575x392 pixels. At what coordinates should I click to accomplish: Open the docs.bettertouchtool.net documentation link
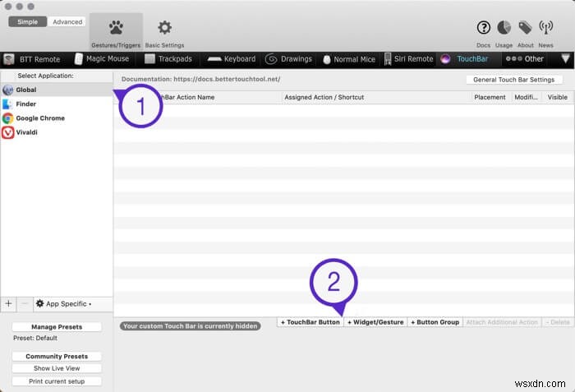coord(227,79)
